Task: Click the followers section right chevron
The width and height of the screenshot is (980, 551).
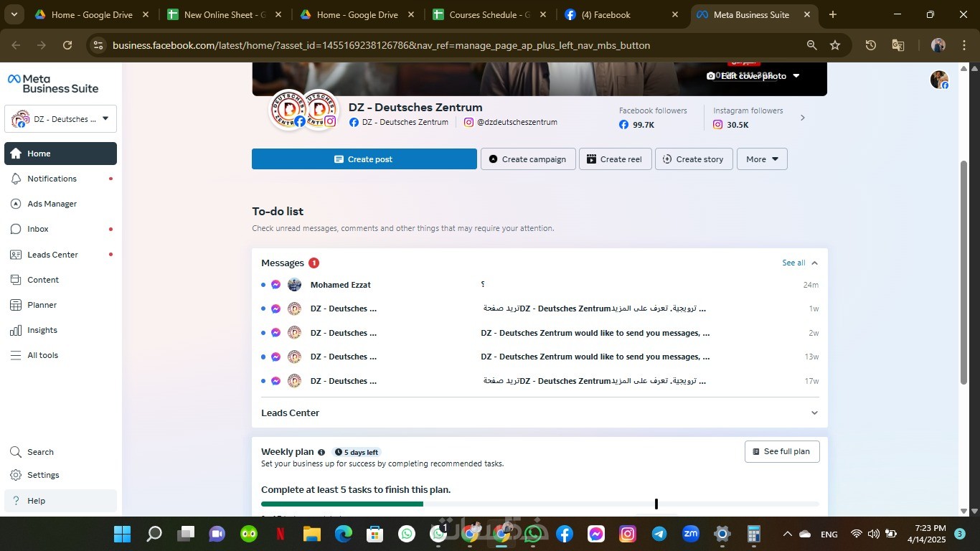Action: pos(803,118)
